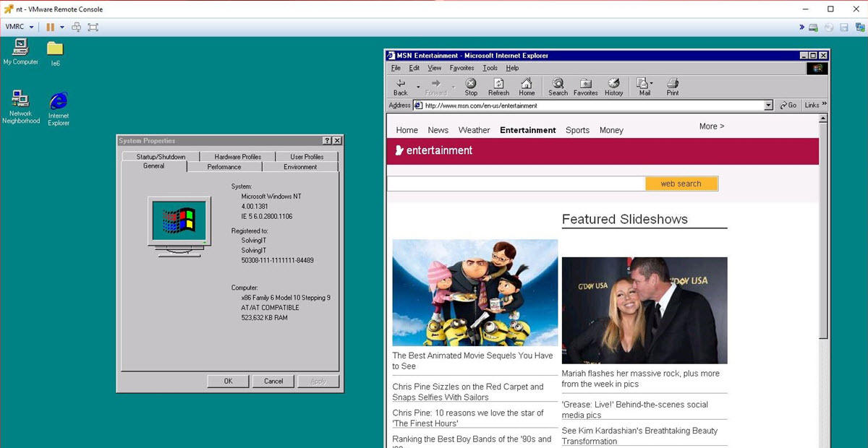Expand the Back button history arrow

tap(418, 87)
